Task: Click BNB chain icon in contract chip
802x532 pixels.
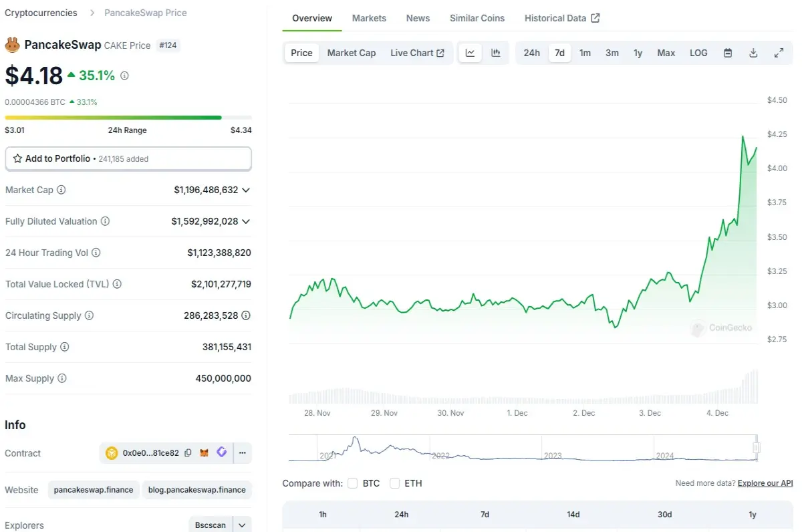Action: pyautogui.click(x=112, y=452)
